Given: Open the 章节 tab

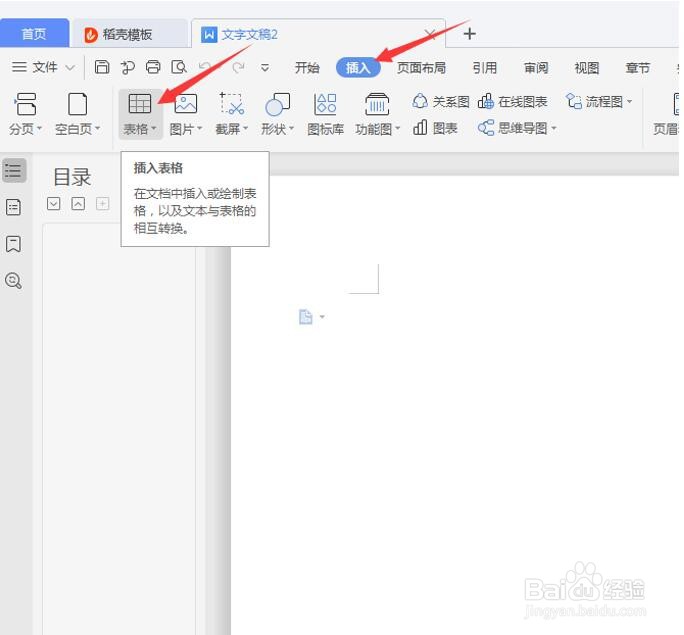Looking at the screenshot, I should click(638, 68).
